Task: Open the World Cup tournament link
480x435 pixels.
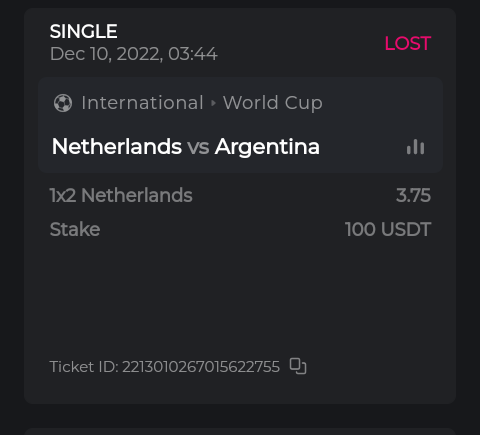Action: (273, 103)
